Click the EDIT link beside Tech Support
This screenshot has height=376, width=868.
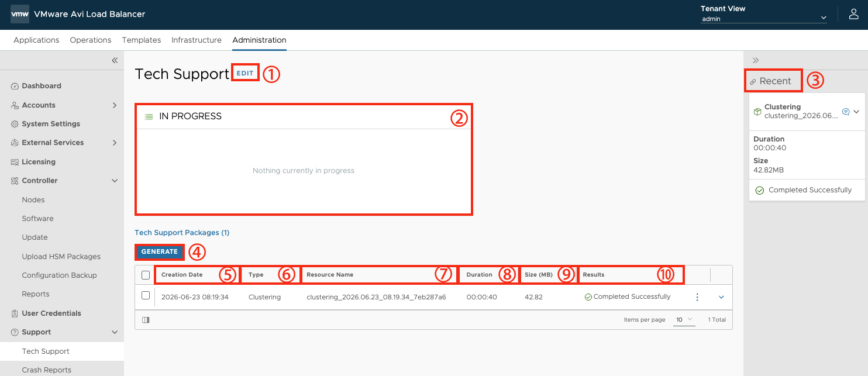click(x=245, y=74)
